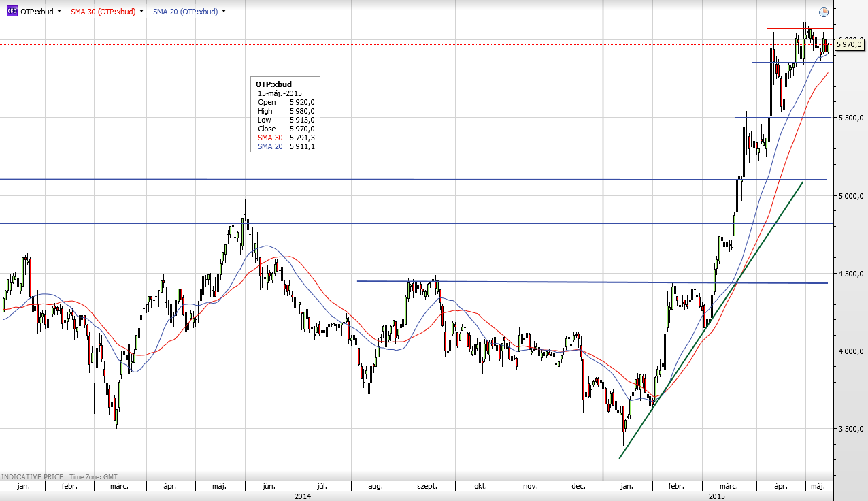The width and height of the screenshot is (868, 501).
Task: Open the clock icon at chart top-right
Action: tap(824, 12)
